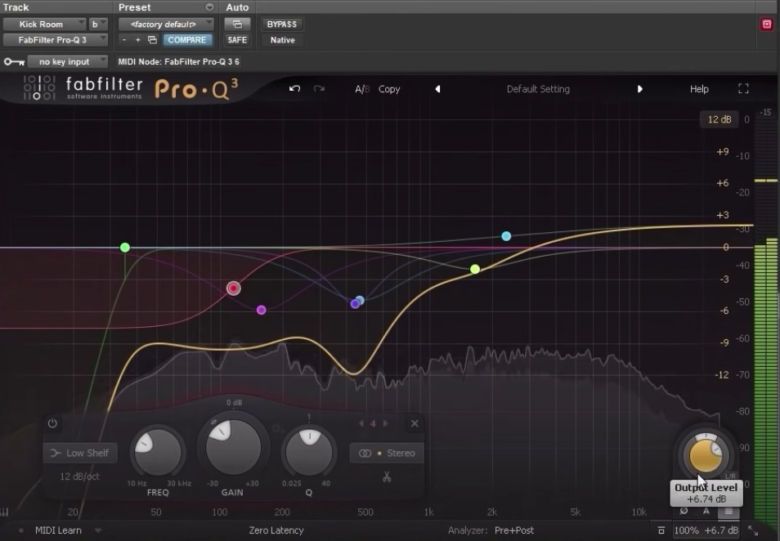Toggle the COMPARE button
The height and width of the screenshot is (541, 780).
coord(187,40)
